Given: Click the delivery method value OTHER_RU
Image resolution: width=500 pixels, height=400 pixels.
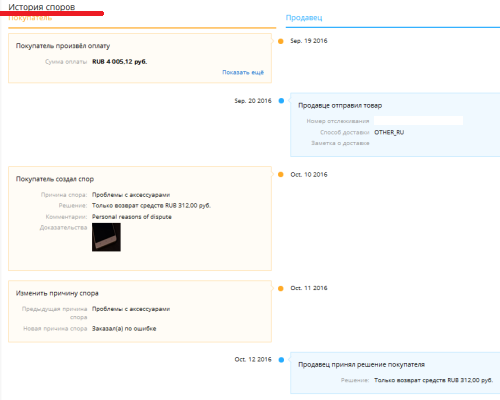Looking at the screenshot, I should click(389, 132).
